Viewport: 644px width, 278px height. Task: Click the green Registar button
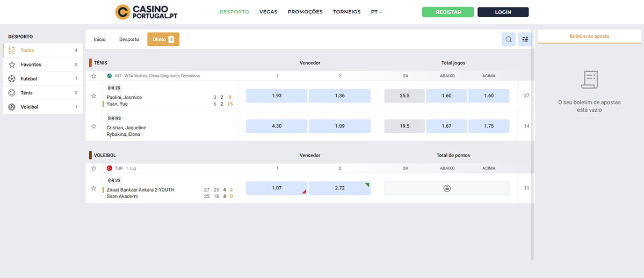[x=448, y=12]
